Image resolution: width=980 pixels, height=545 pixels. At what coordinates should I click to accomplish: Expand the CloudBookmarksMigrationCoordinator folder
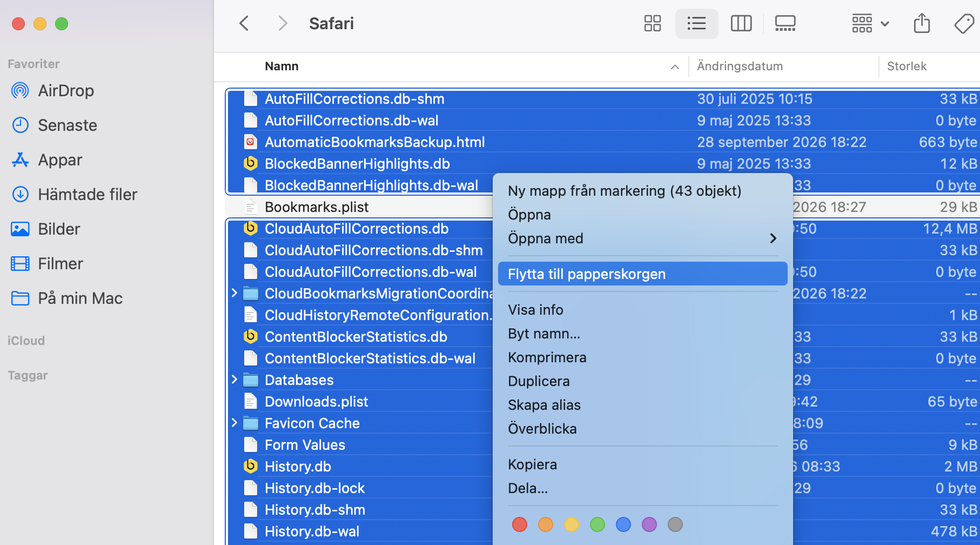(234, 293)
